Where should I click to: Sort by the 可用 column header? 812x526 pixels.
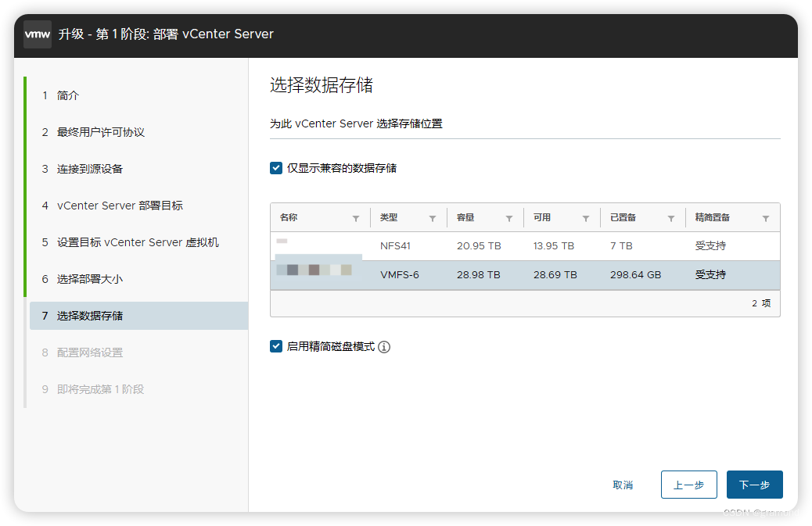pos(542,217)
